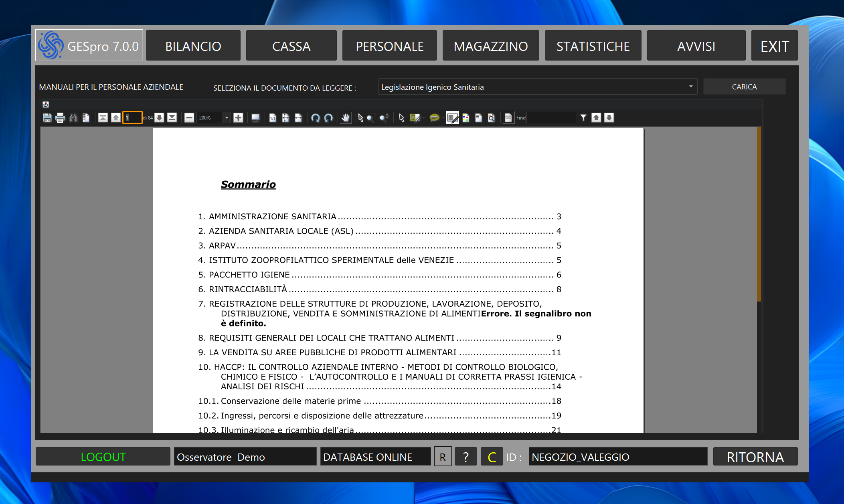Click the EXIT button
The image size is (844, 504).
pos(775,46)
